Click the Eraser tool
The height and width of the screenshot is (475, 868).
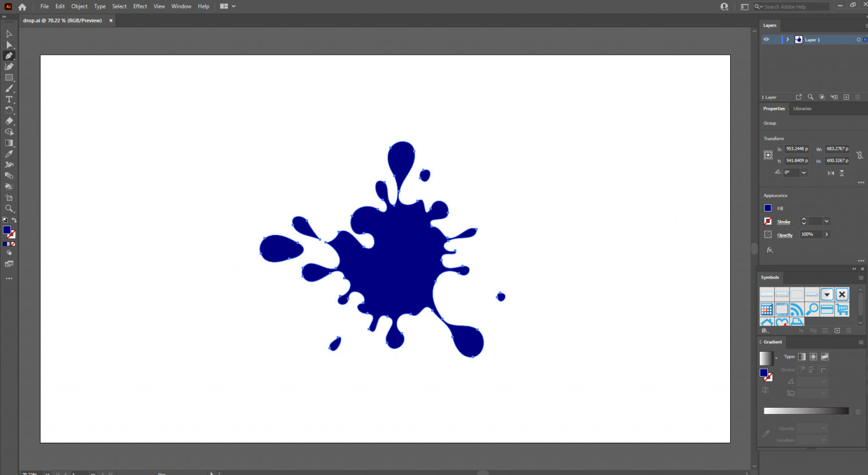9,121
